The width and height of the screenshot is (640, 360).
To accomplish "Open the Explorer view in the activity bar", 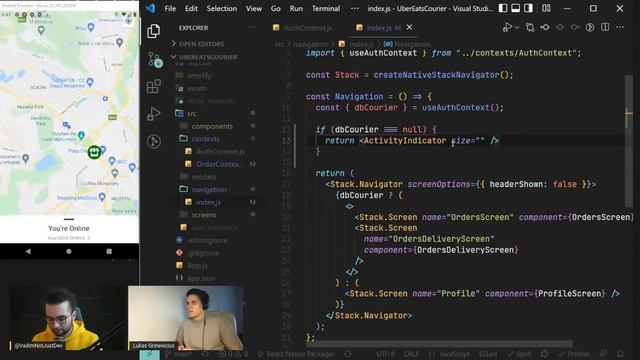I will [x=153, y=31].
